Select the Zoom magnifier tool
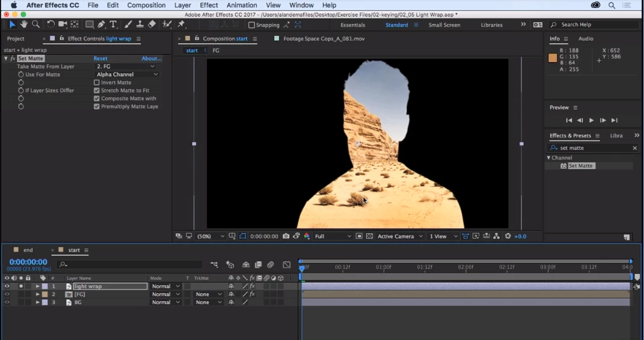644x340 pixels. pos(36,25)
